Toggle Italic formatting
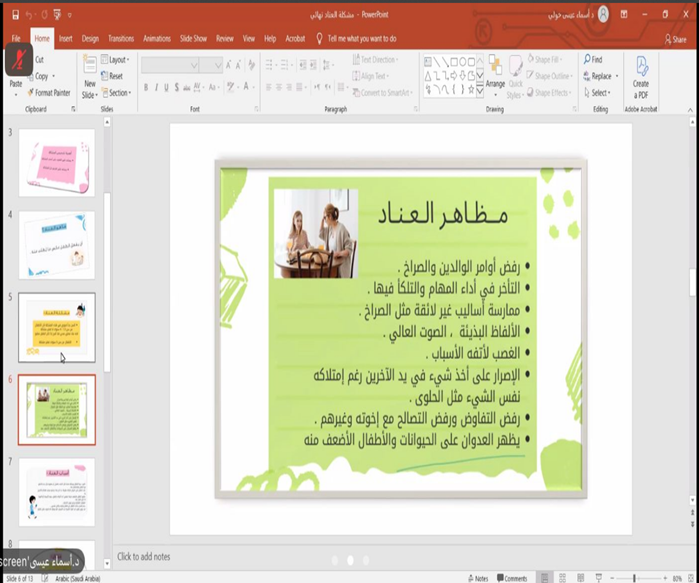 pyautogui.click(x=156, y=88)
